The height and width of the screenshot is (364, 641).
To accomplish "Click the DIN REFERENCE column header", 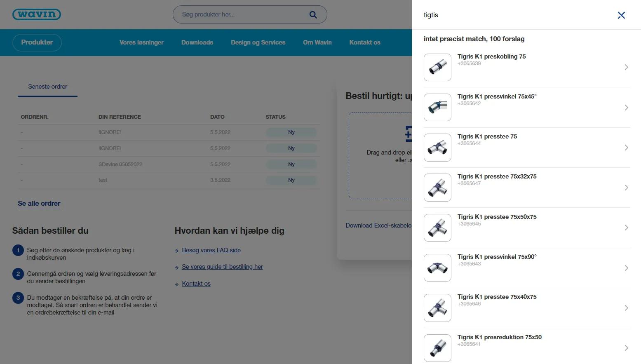I will (120, 117).
